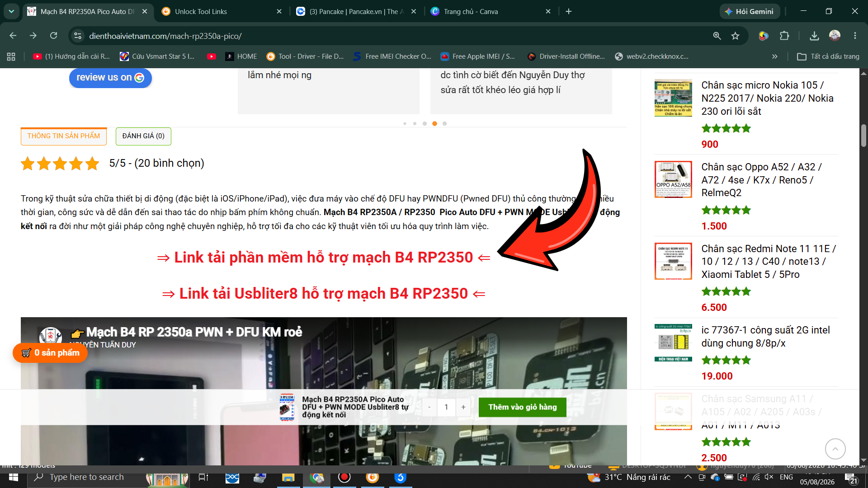
Task: Open the red YouTube bookmark icon beside HOME
Action: tap(211, 56)
